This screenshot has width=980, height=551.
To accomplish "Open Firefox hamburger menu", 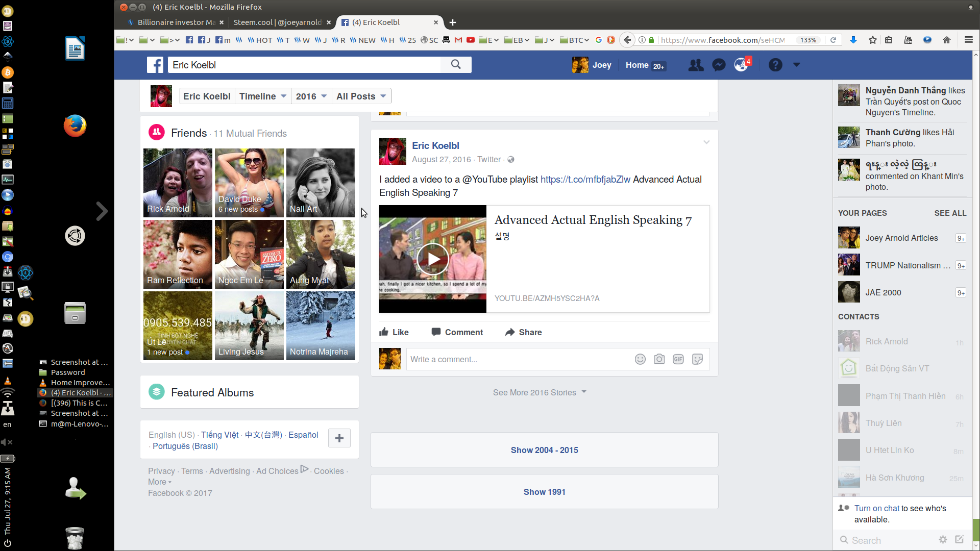I will (x=968, y=40).
